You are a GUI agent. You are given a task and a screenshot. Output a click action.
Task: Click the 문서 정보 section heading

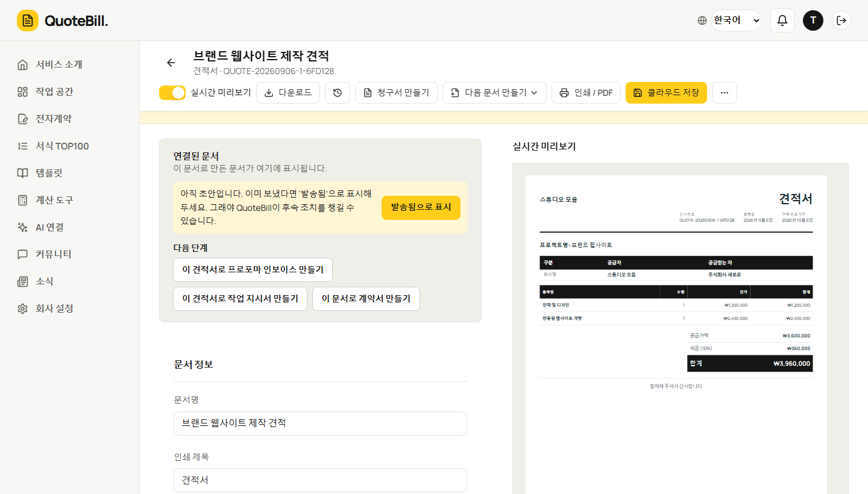(x=193, y=364)
